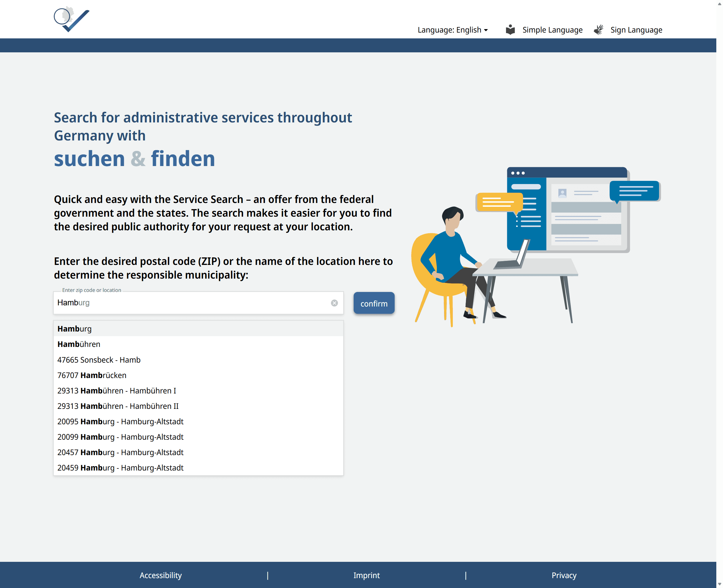
Task: Choose 29313 Hambühren - Hambühren II
Action: click(x=118, y=406)
